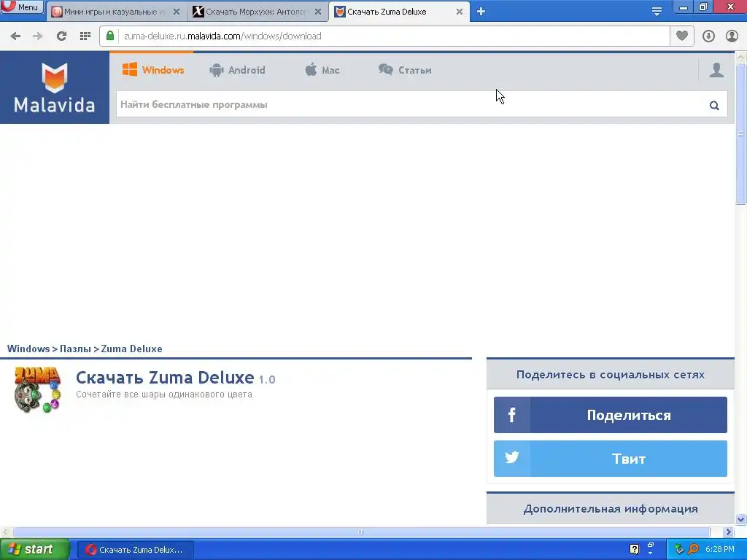
Task: Close the Скачать Zuma Deluxe tab
Action: tap(460, 12)
